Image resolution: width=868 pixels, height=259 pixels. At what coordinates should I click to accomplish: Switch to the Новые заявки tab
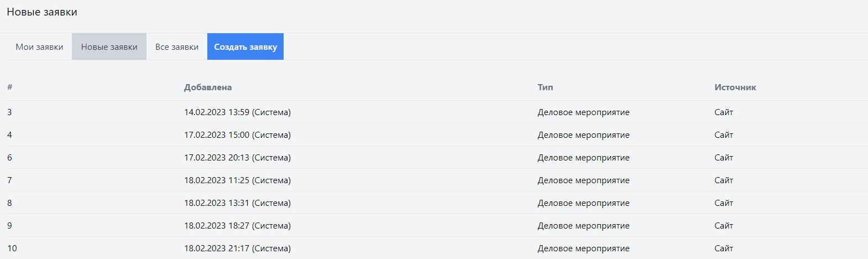pos(109,47)
